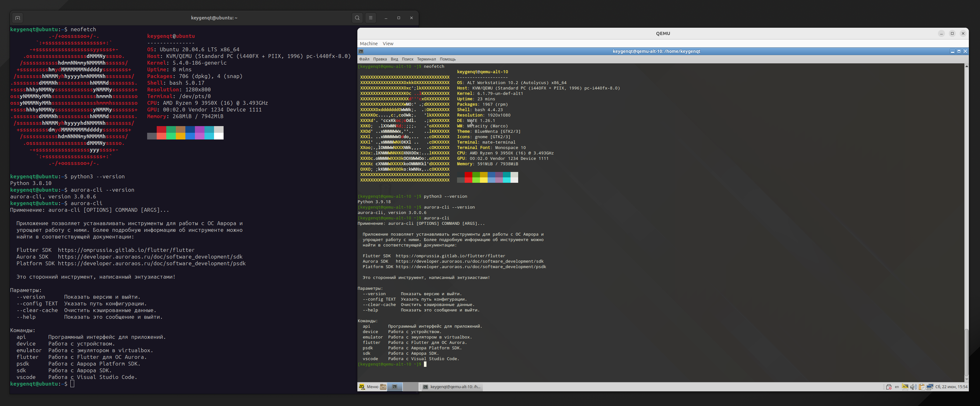Close the guest mate-terminal window
980x406 pixels.
(x=965, y=51)
